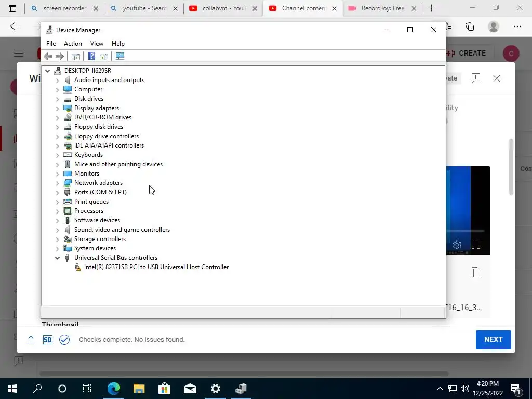Expand the Monitors category

click(57, 174)
